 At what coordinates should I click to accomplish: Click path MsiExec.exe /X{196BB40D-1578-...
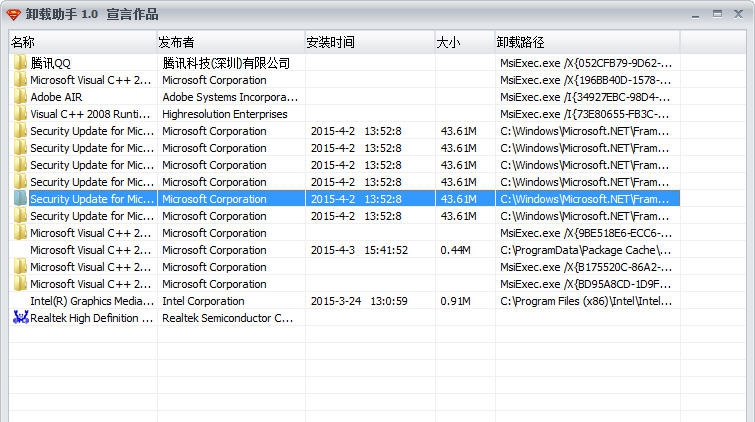click(585, 80)
